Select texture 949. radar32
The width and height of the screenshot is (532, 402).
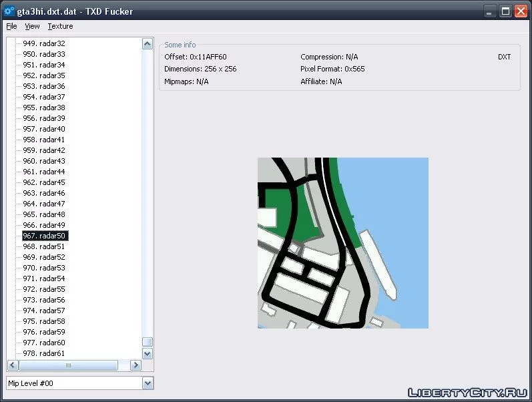click(44, 43)
